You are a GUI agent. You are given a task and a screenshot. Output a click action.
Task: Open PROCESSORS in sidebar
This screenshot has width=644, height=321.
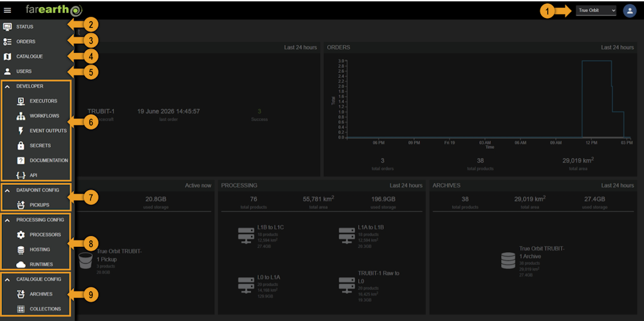(x=45, y=235)
